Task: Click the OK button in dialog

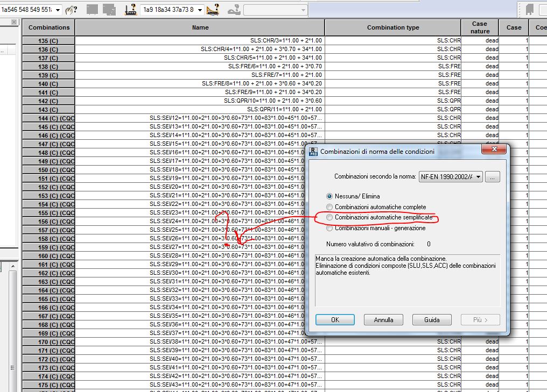Action: [x=335, y=320]
